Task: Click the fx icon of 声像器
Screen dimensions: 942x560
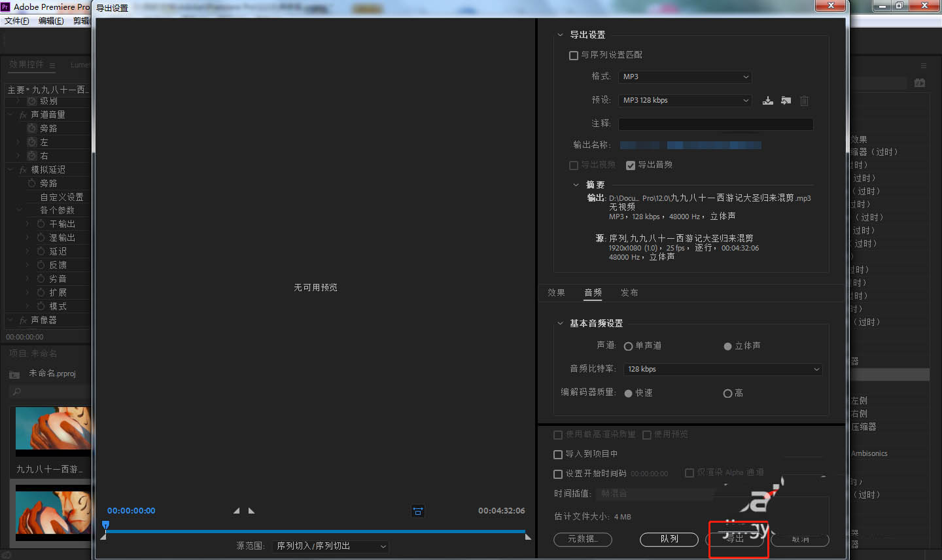Action: click(x=23, y=321)
